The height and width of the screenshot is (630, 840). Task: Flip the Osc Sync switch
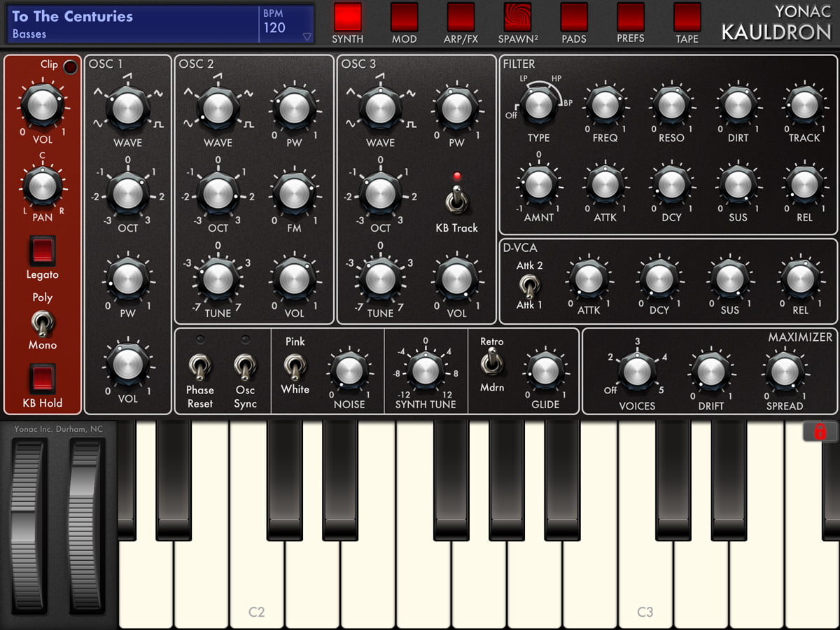245,367
